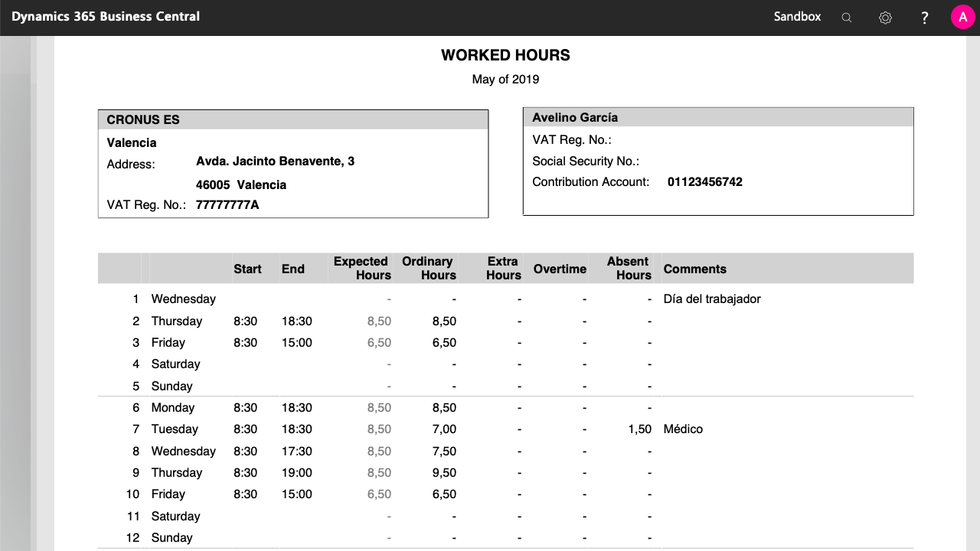Screen dimensions: 980x551
Task: Select the CRONUS ES company header
Action: (143, 119)
